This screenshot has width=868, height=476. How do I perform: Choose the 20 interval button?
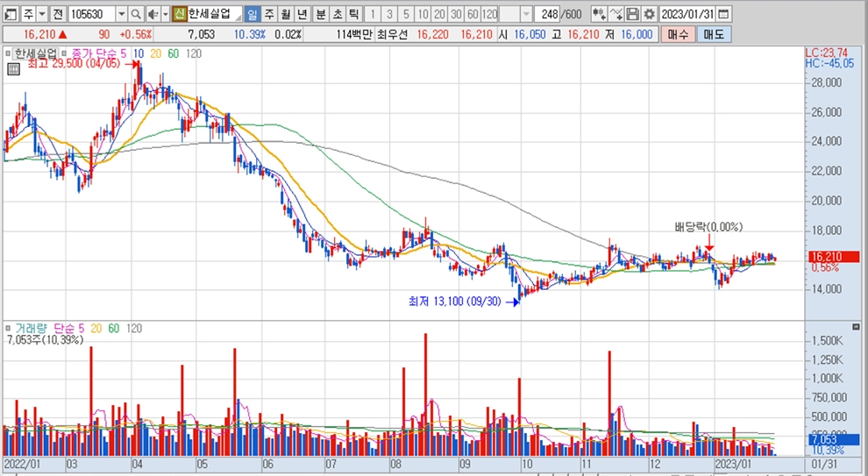coord(439,14)
